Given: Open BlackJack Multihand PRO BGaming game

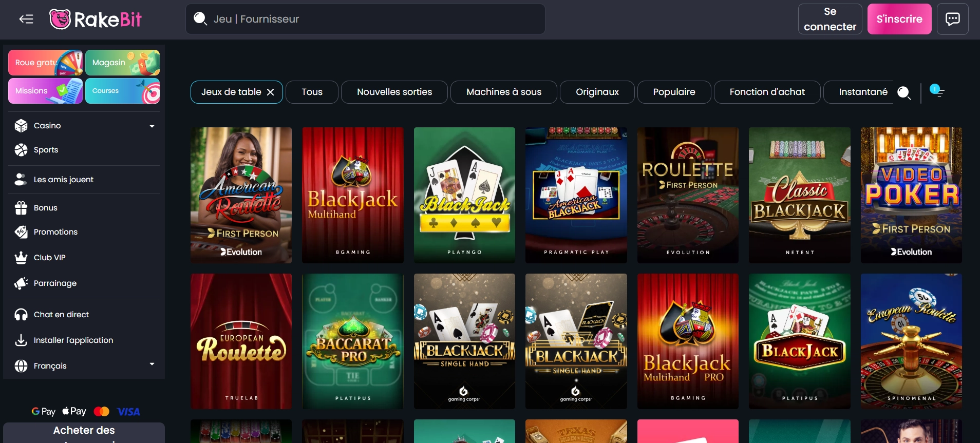Looking at the screenshot, I should [x=688, y=341].
